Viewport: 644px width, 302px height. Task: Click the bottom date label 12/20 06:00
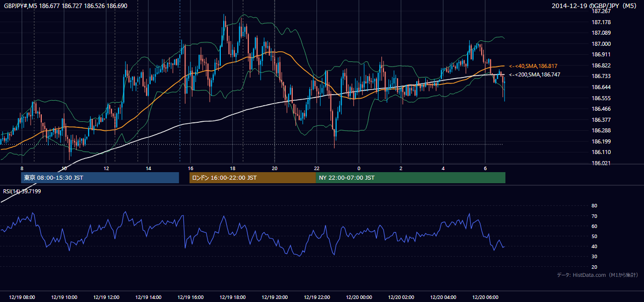(x=485, y=297)
